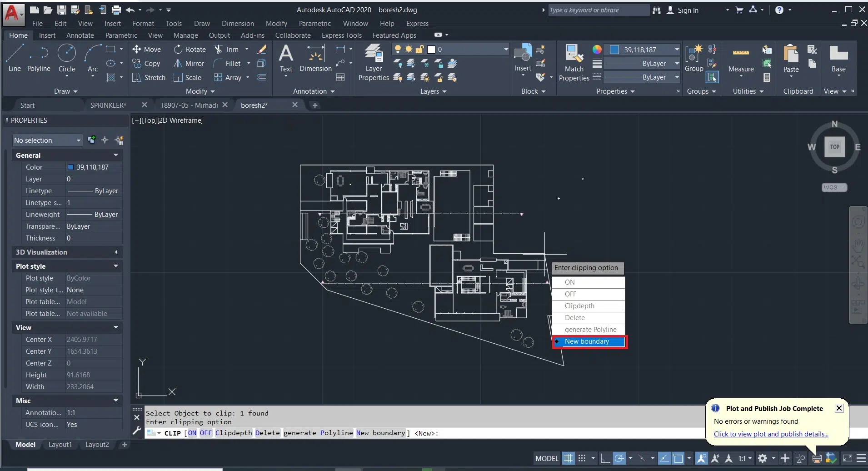Toggle polar tracking in status bar

(x=619, y=458)
